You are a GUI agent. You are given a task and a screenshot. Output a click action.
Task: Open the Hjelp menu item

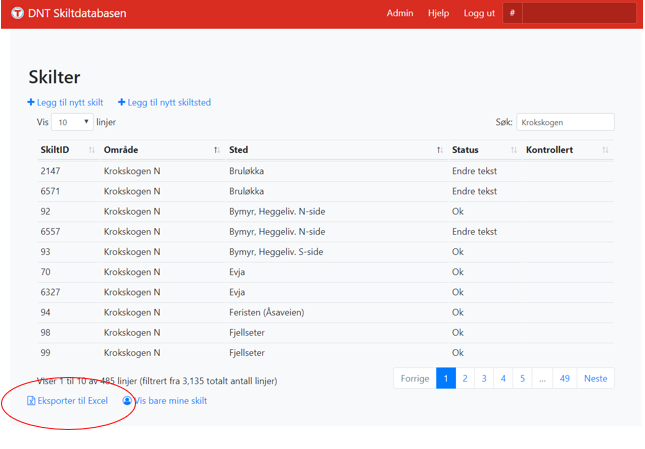[x=439, y=13]
